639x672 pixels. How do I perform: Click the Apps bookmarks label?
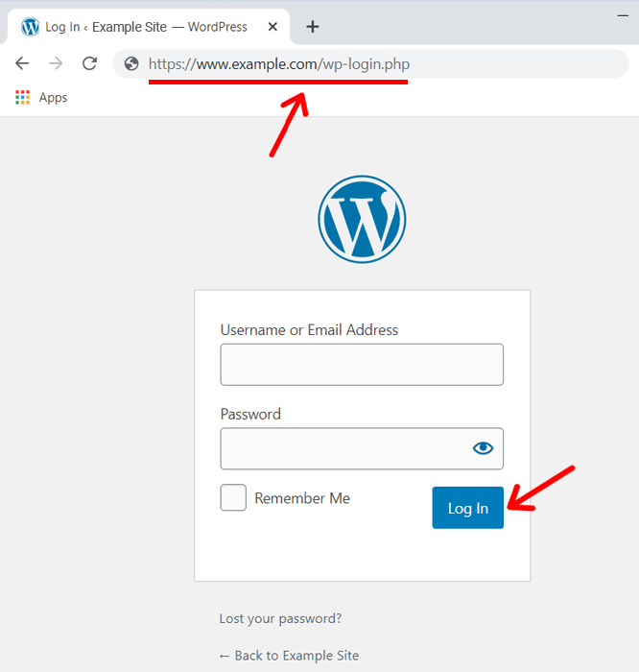pos(53,98)
